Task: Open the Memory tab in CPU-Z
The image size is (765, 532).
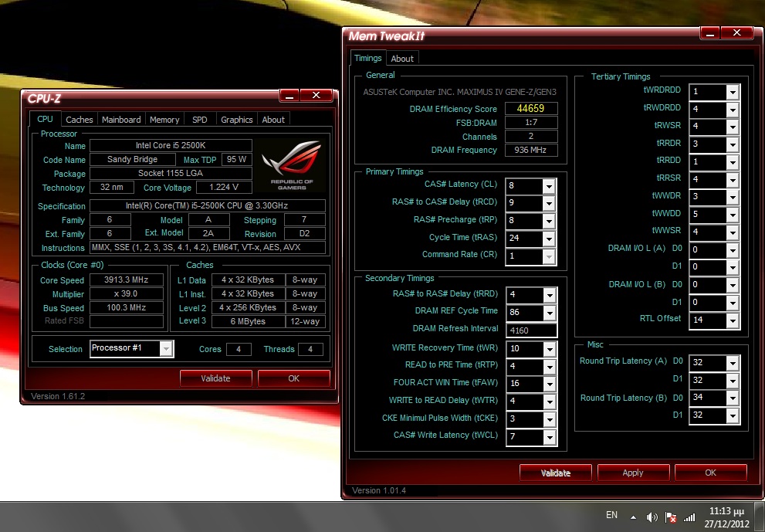Action: tap(164, 120)
